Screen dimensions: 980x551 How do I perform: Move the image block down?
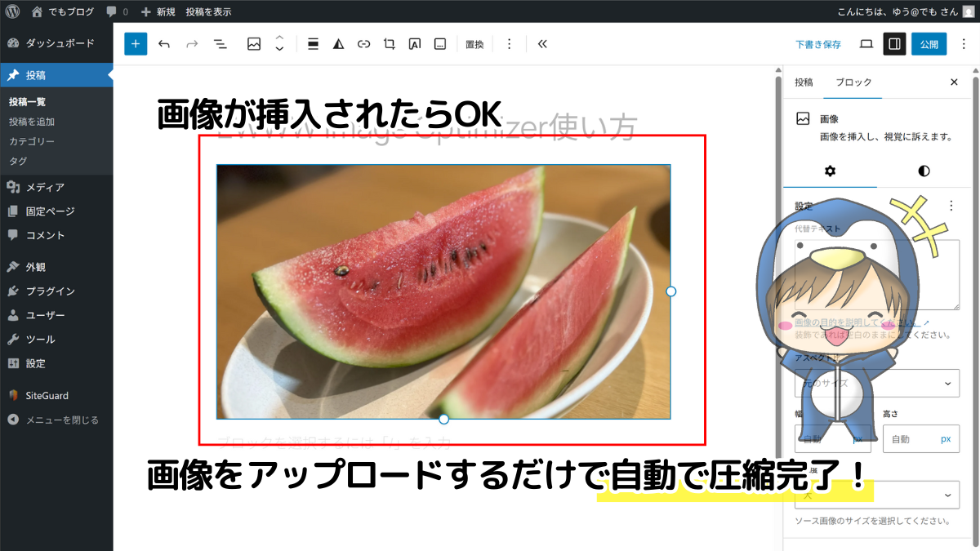pyautogui.click(x=279, y=50)
